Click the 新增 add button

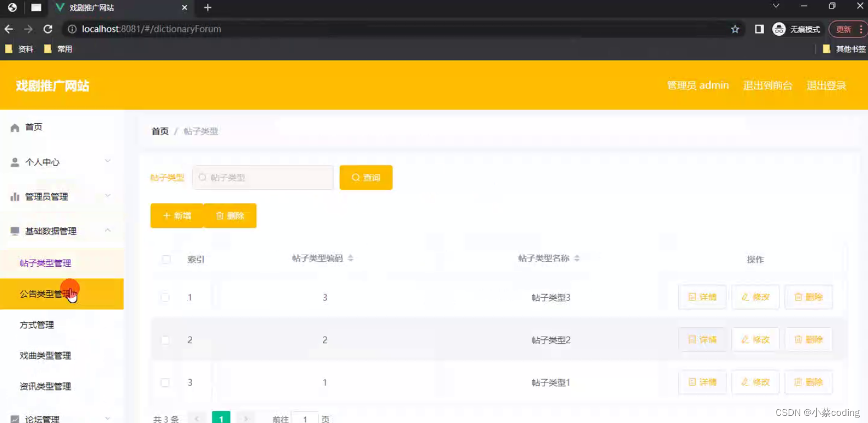[177, 216]
